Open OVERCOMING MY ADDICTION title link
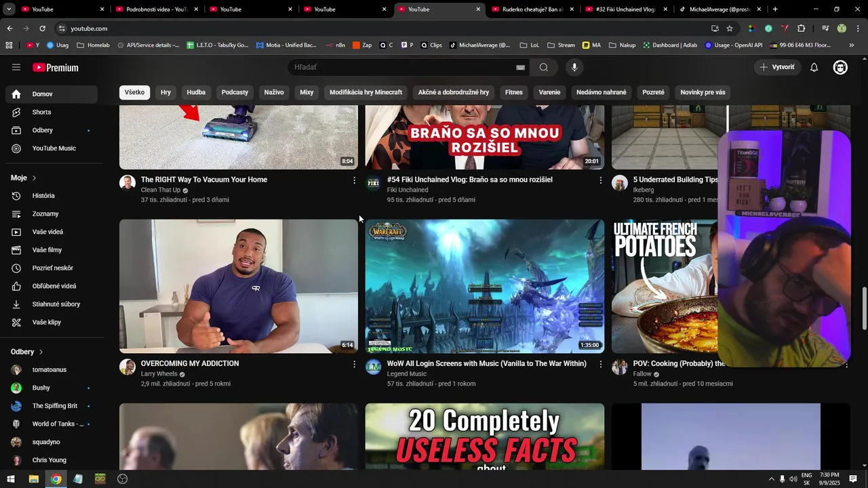This screenshot has width=868, height=488. 190,363
